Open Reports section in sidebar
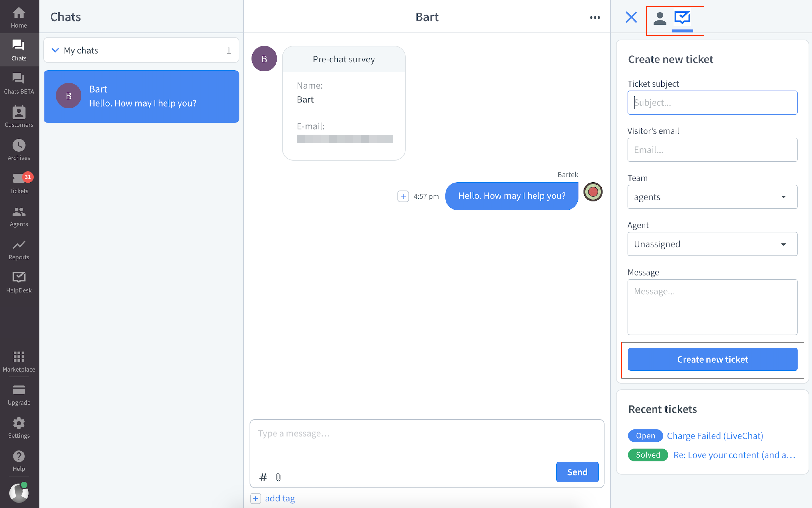The height and width of the screenshot is (508, 812). (x=19, y=250)
